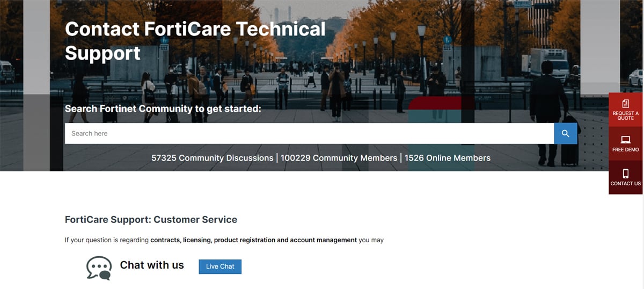This screenshot has height=289, width=644.
Task: Click 'Search Fortinet Community to get started' label
Action: (163, 109)
